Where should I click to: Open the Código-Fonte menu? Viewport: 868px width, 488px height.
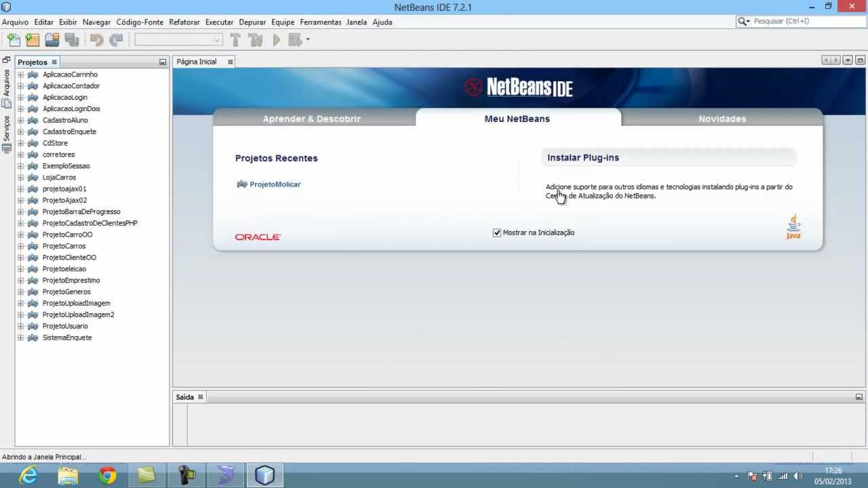tap(140, 22)
